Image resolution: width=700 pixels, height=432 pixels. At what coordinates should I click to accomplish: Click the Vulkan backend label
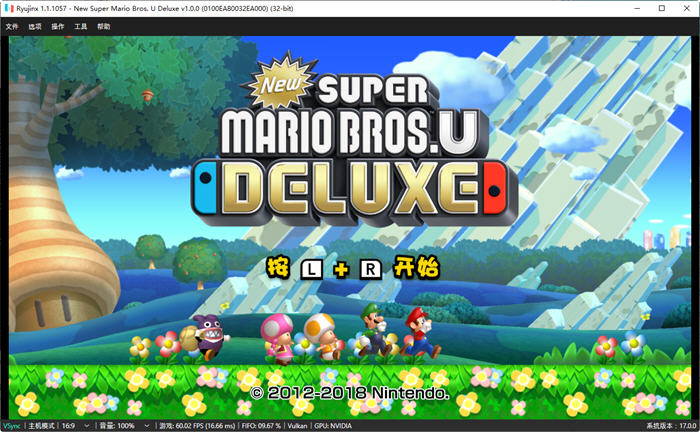tap(297, 426)
